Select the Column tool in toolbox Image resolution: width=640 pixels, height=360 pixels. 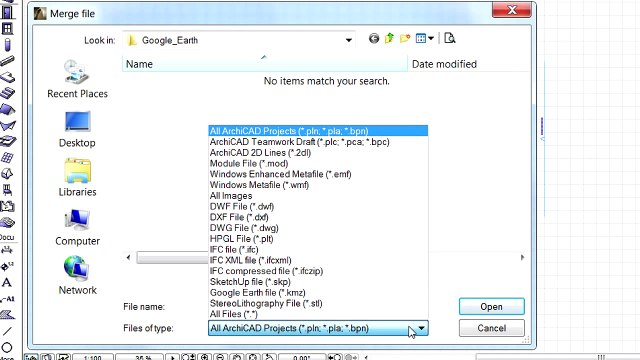(x=7, y=44)
